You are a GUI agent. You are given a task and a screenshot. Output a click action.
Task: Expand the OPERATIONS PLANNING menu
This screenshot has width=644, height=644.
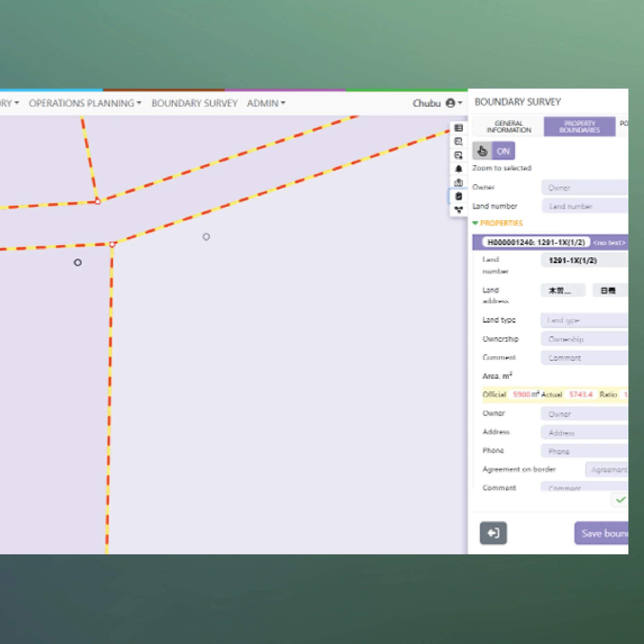click(82, 103)
